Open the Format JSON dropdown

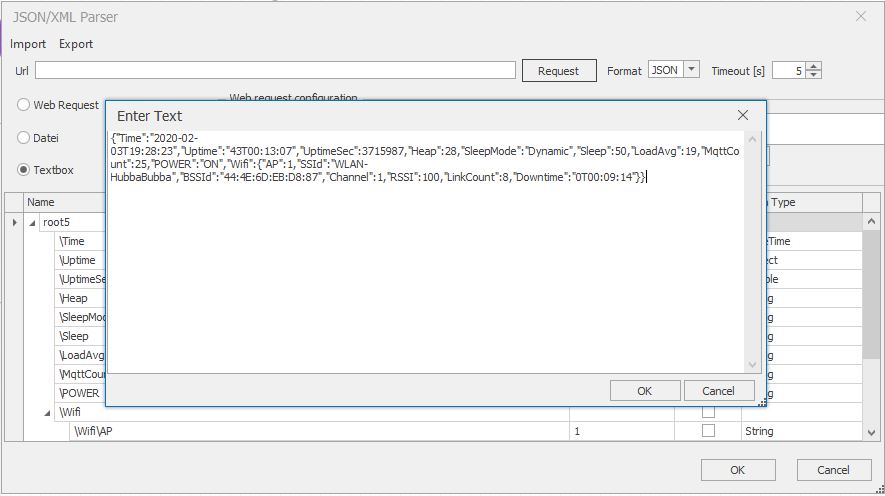point(691,69)
